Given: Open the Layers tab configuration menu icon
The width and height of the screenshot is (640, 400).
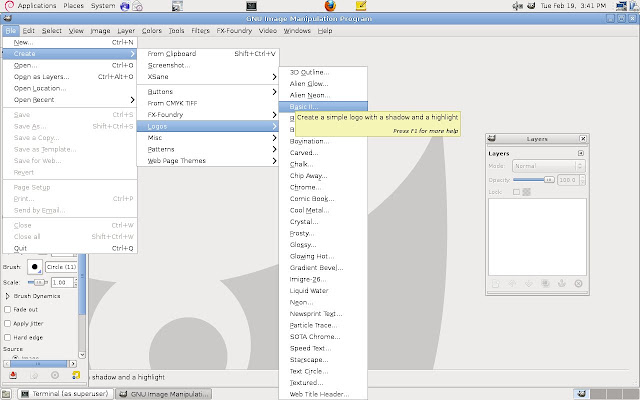Looking at the screenshot, I should click(581, 153).
